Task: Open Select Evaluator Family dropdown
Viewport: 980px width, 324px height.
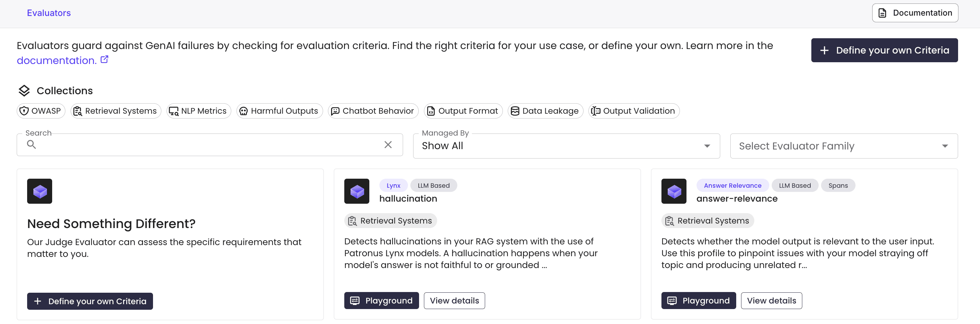Action: (843, 146)
